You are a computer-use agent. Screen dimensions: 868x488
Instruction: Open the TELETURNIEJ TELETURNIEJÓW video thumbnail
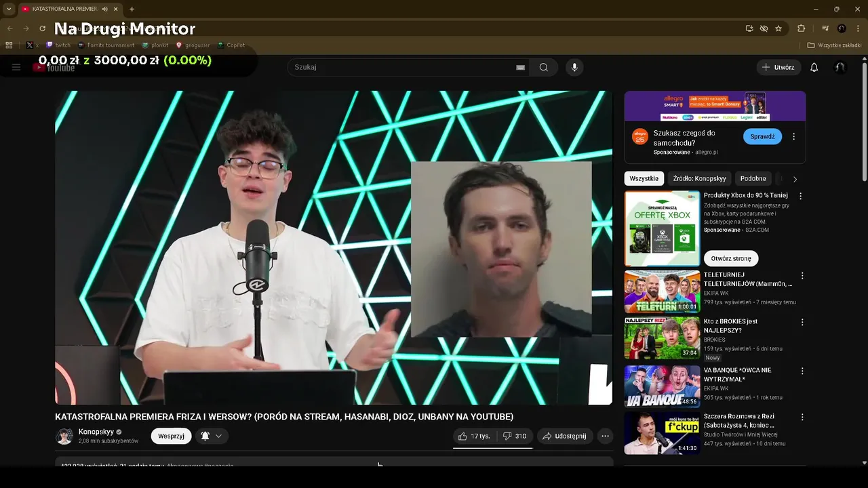tap(662, 291)
